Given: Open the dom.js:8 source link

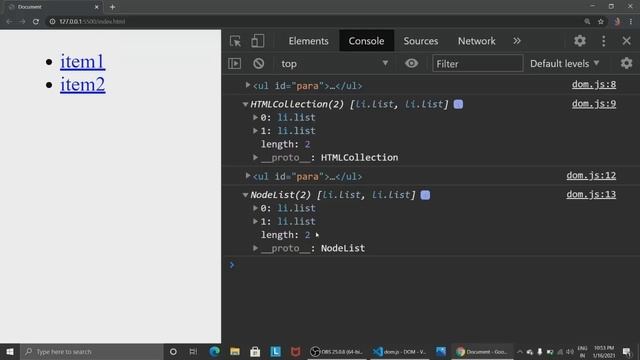Looking at the screenshot, I should [594, 84].
